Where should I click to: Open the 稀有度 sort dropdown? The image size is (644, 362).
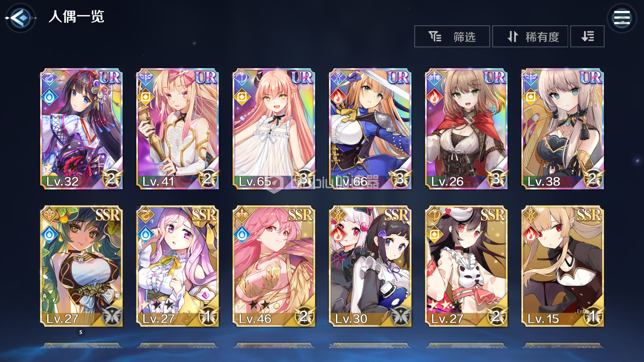530,36
